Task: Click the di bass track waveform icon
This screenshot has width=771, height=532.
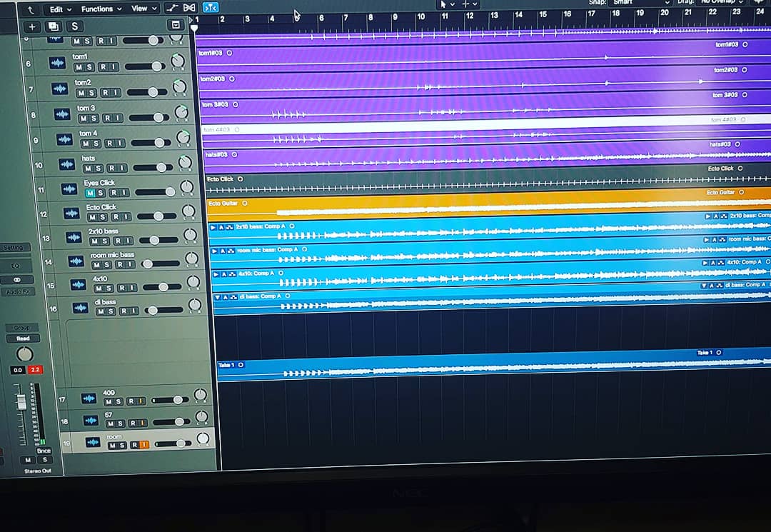Action: pyautogui.click(x=81, y=308)
